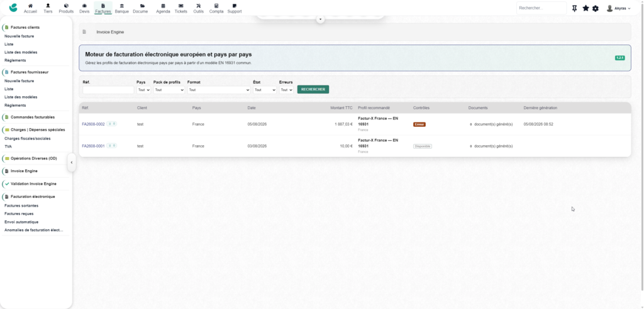Image resolution: width=644 pixels, height=309 pixels.
Task: Open the Compta calculator icon
Action: tap(216, 6)
